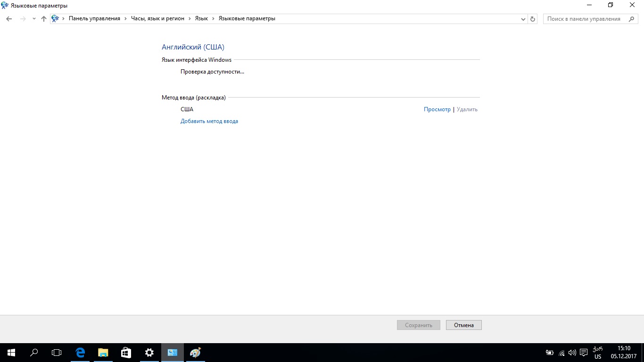Open the Wi-Fi network tray icon
The height and width of the screenshot is (362, 644).
[561, 353]
